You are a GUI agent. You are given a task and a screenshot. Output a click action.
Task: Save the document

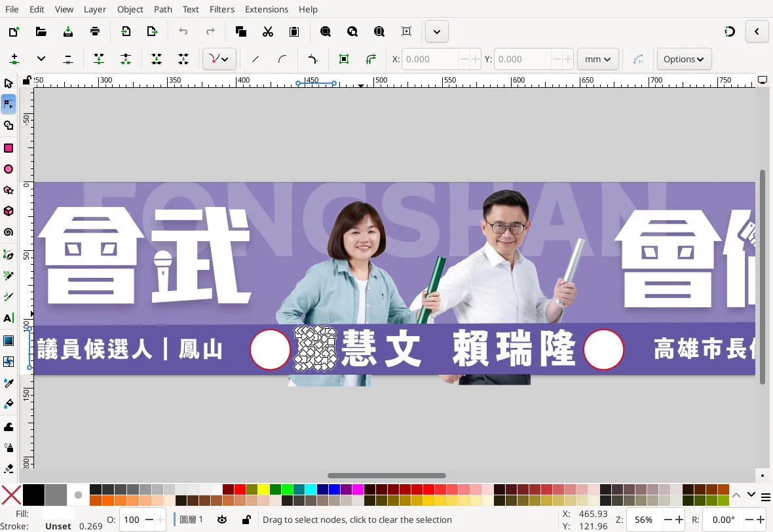point(68,31)
